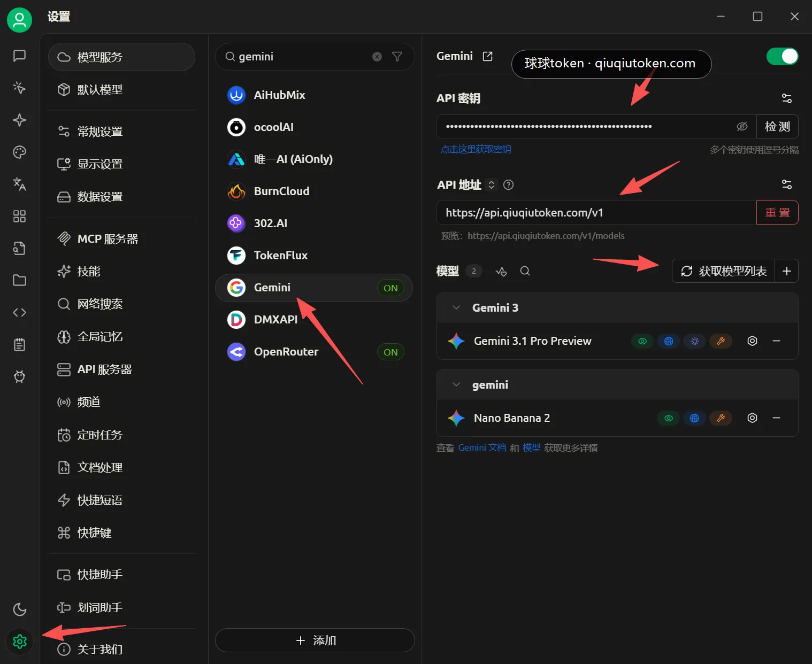Viewport: 812px width, 664px height.
Task: Open 常规设置 page
Action: pyautogui.click(x=121, y=131)
